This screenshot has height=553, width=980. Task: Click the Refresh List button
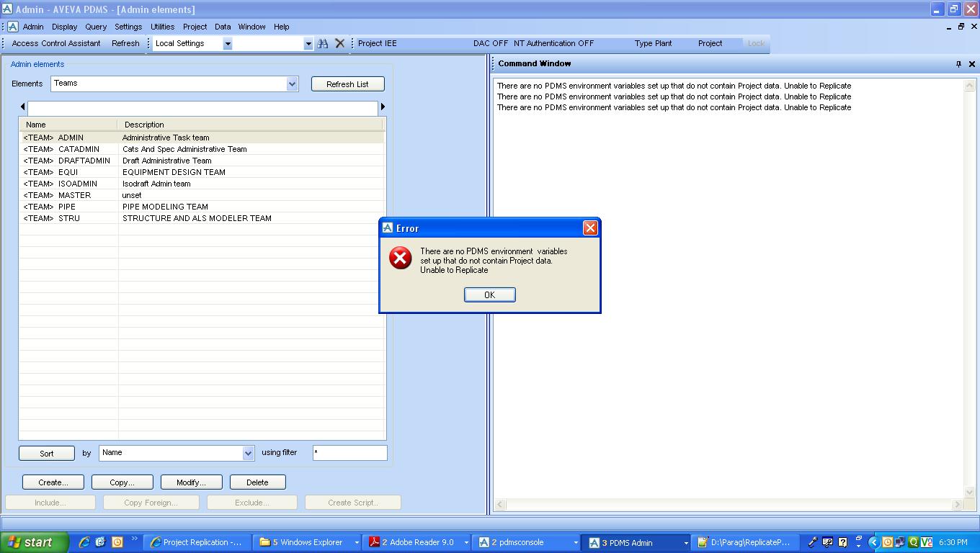(x=347, y=84)
